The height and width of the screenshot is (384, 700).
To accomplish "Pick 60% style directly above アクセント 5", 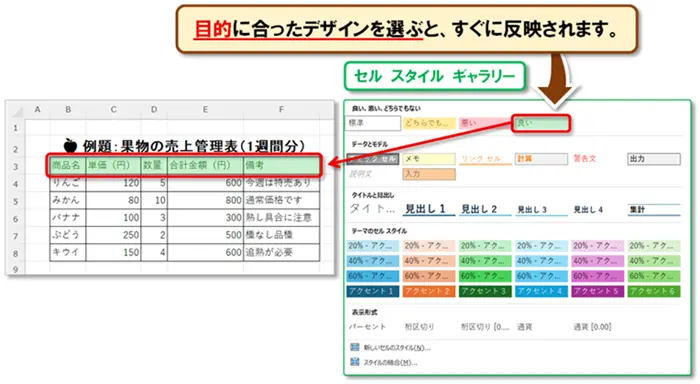I will pos(597,276).
